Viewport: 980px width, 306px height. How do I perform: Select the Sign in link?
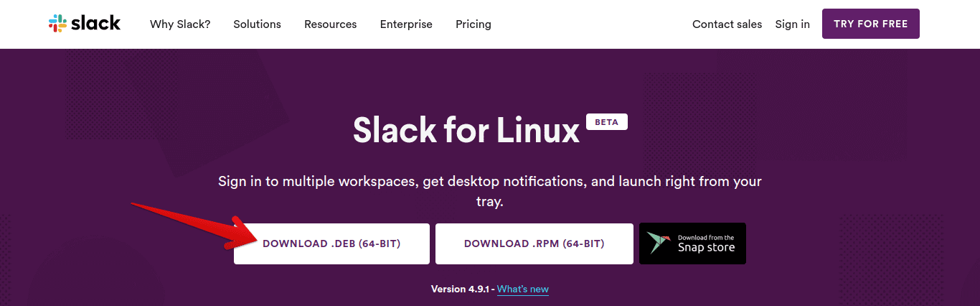pyautogui.click(x=792, y=24)
